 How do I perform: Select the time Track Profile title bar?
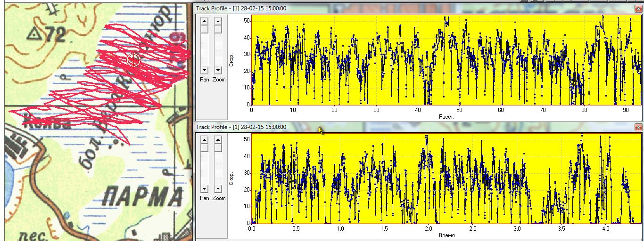[x=377, y=127]
